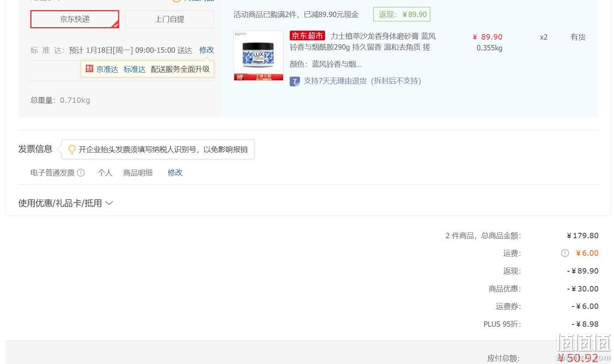Click the product quantity x2
614x364 pixels.
[x=544, y=37]
